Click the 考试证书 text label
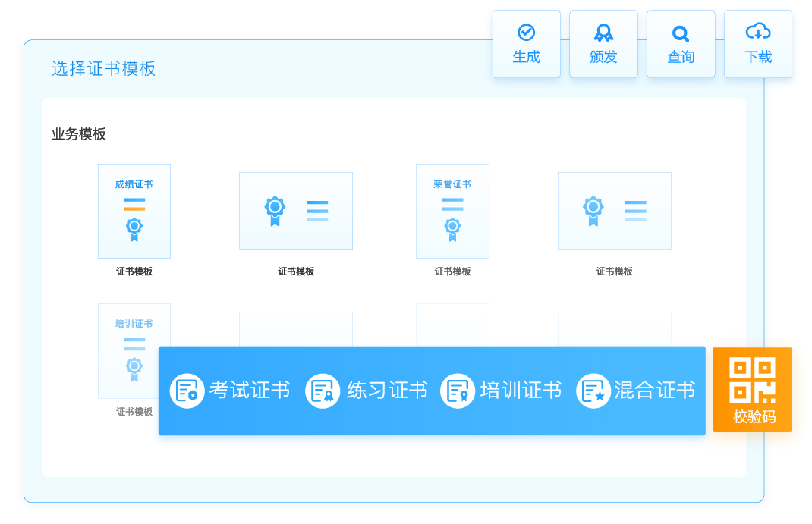Viewport: 812px width, 524px height. [250, 391]
